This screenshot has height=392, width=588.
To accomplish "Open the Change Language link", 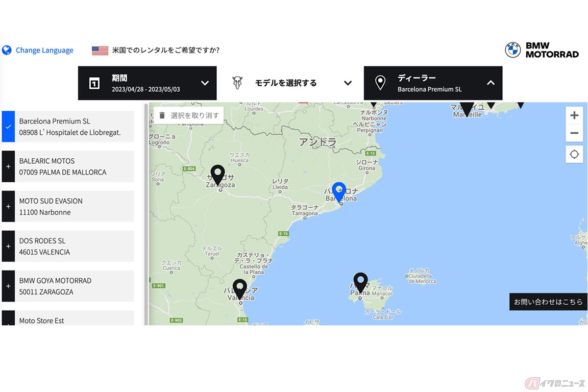I will [44, 50].
